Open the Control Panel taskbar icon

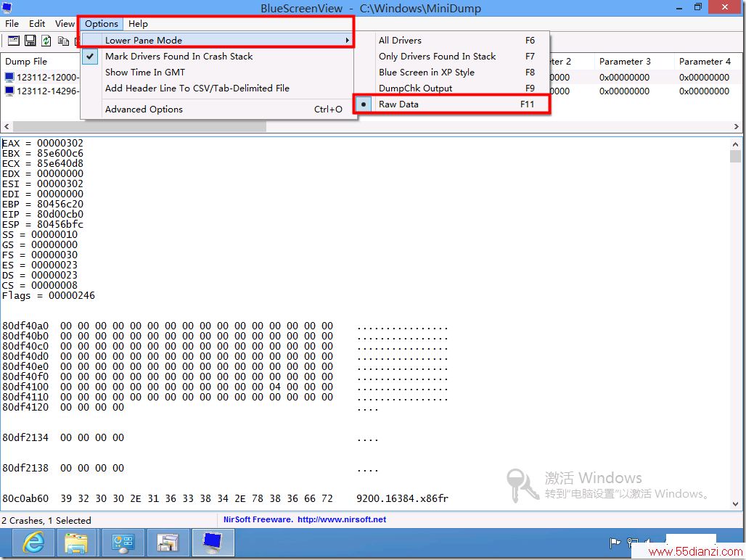click(x=122, y=543)
